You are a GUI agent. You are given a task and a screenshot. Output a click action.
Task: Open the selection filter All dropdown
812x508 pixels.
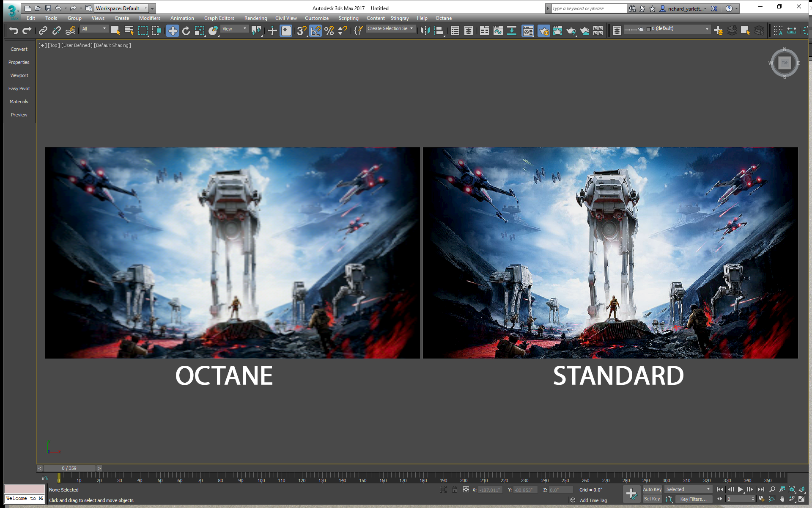[94, 29]
